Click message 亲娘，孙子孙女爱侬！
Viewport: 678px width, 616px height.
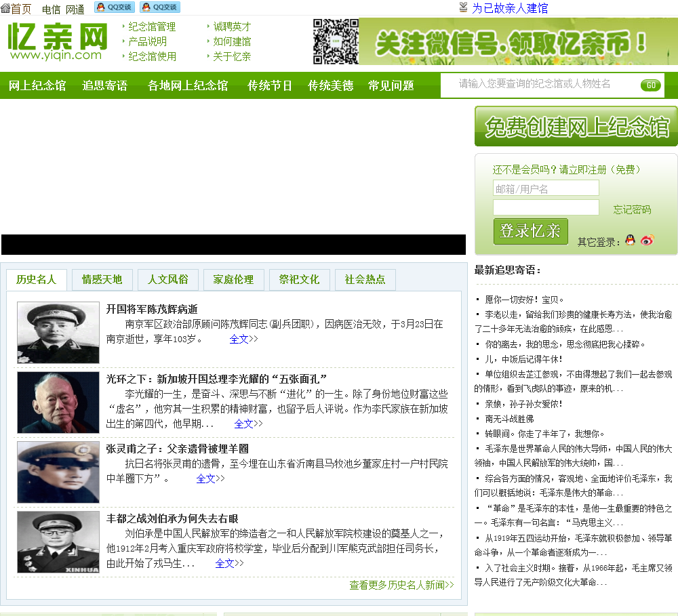coord(523,404)
